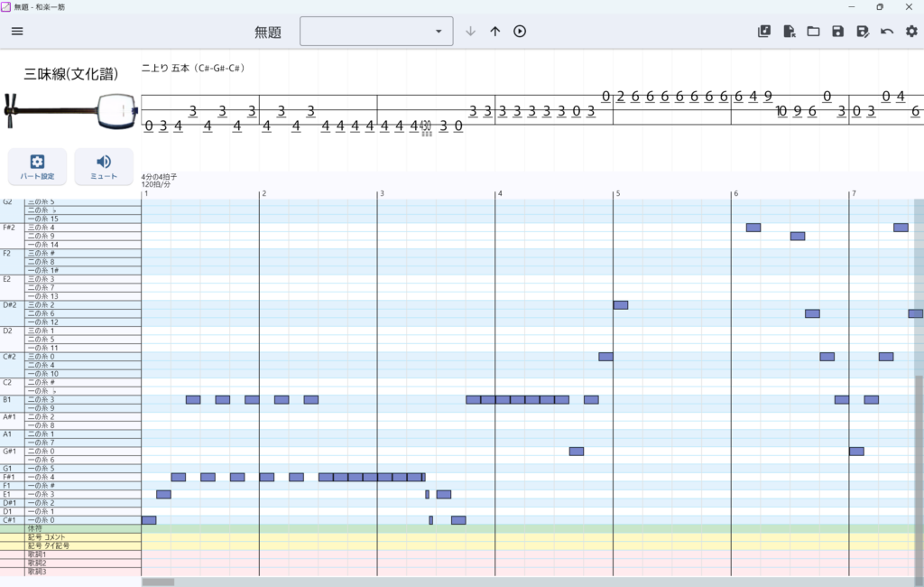Open the settings gear in top toolbar
924x587 pixels.
(x=911, y=32)
